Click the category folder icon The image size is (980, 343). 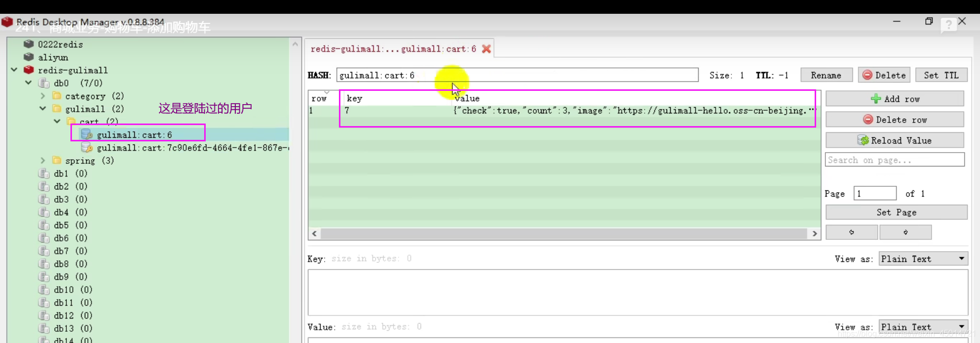[x=57, y=95]
